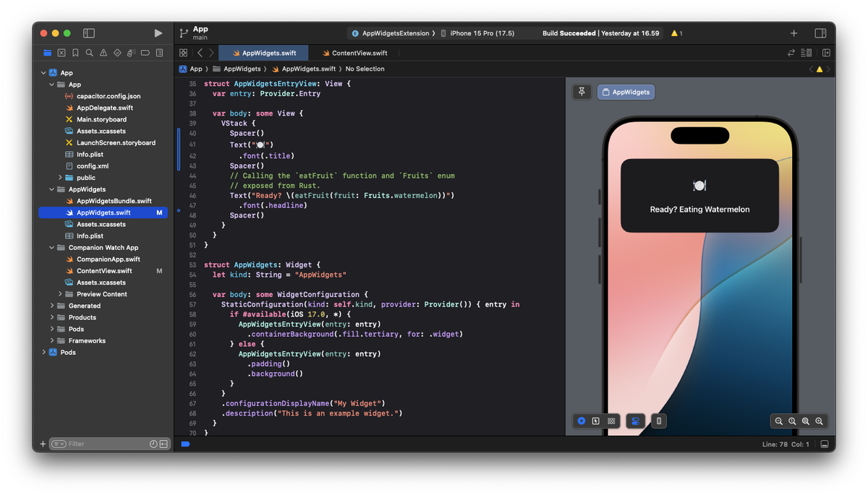Open the Issue navigator warning icon
The height and width of the screenshot is (495, 868).
[103, 53]
